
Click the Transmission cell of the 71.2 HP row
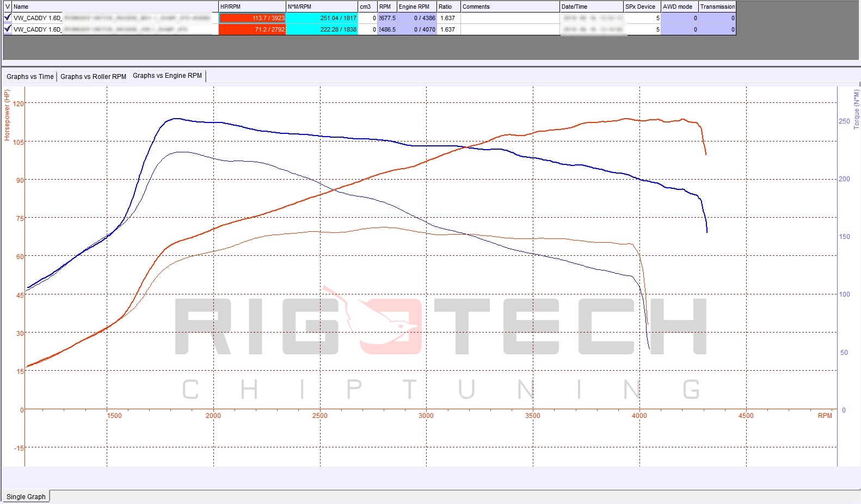(x=717, y=29)
